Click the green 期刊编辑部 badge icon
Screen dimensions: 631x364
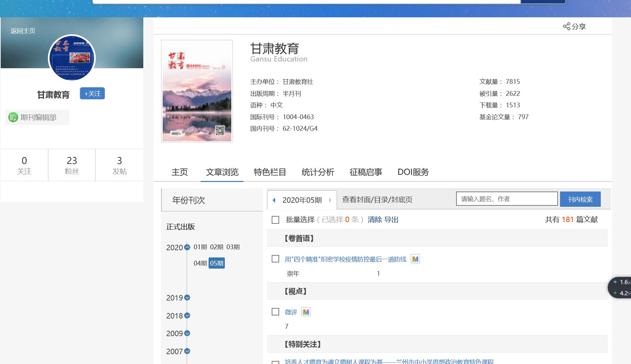click(13, 117)
